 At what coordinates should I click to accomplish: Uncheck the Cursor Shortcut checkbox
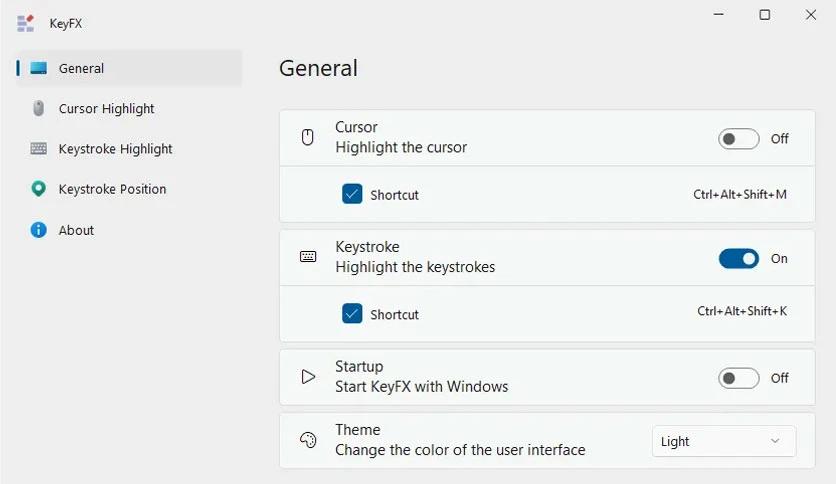(x=352, y=194)
